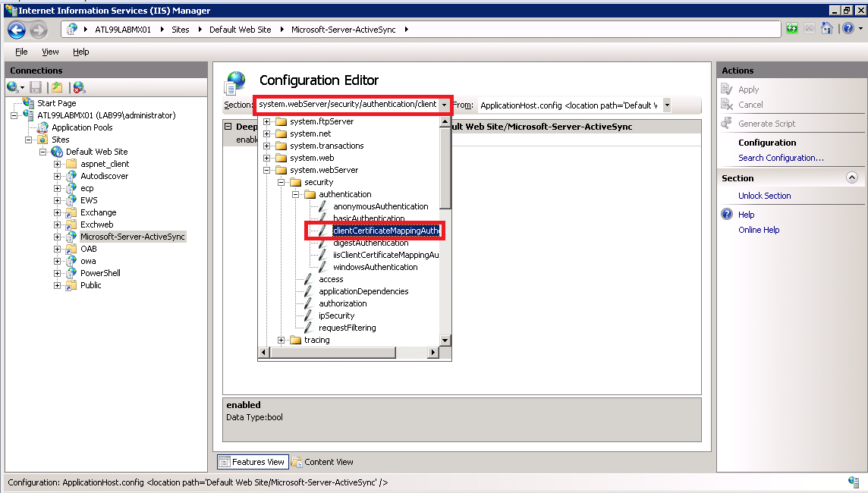The height and width of the screenshot is (493, 868).
Task: Select PowerShell application in tree
Action: [100, 273]
